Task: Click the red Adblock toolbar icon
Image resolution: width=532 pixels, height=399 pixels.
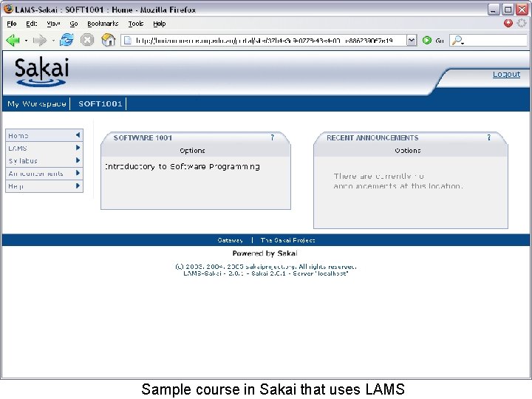Action: pos(508,23)
